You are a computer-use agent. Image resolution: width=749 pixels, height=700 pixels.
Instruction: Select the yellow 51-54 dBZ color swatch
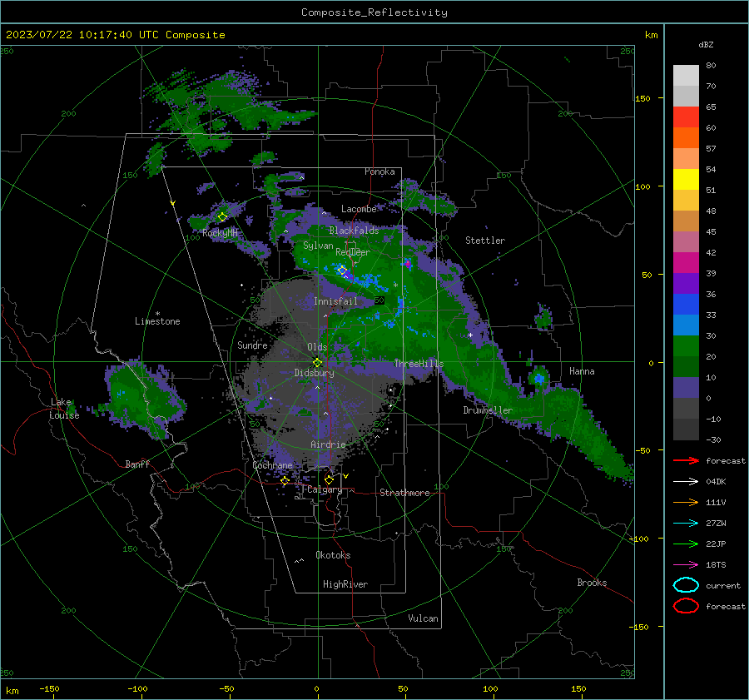pos(686,179)
